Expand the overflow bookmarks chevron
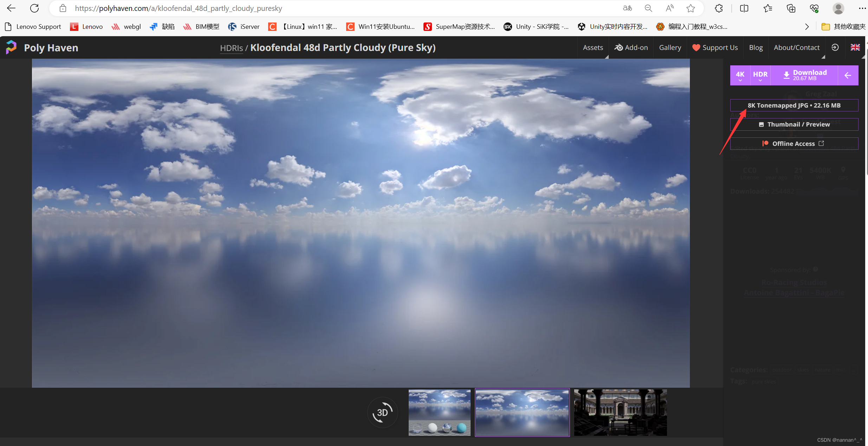The image size is (868, 446). coord(807,26)
